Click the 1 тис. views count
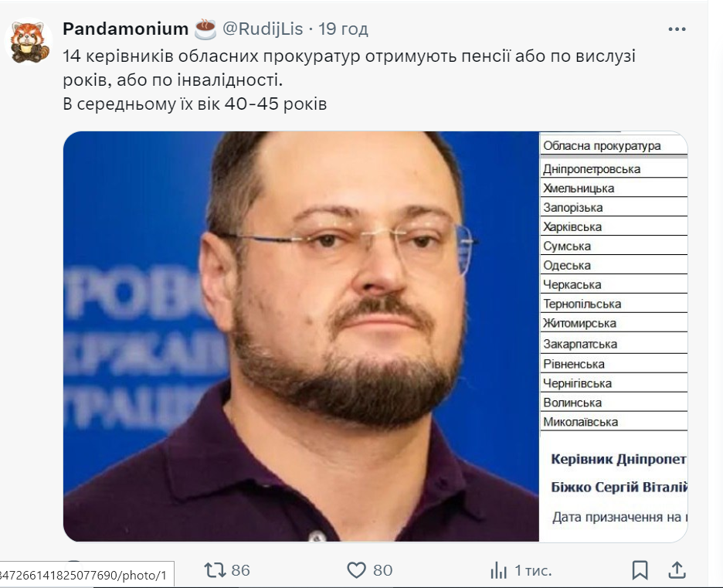Viewport: 723px width, 588px height. coord(533,570)
